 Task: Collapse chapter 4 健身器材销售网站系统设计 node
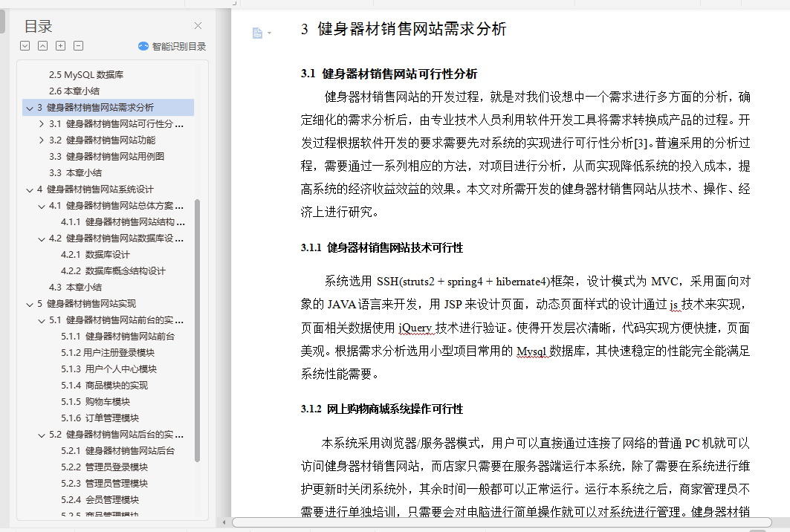pos(29,190)
